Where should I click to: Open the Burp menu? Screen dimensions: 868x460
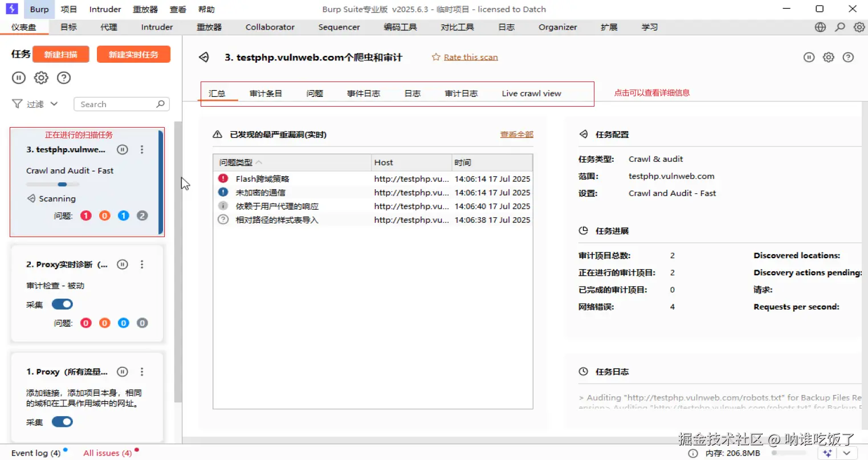[39, 9]
